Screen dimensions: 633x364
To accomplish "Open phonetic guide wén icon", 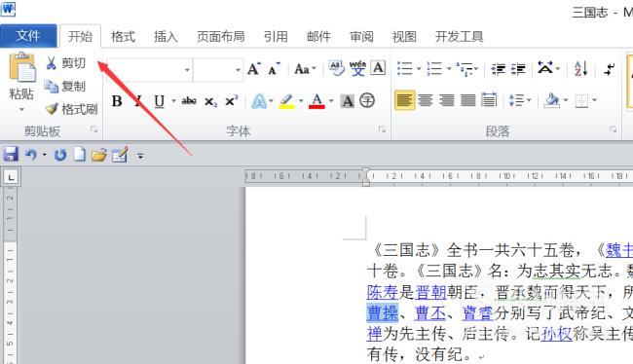I will coord(357,68).
